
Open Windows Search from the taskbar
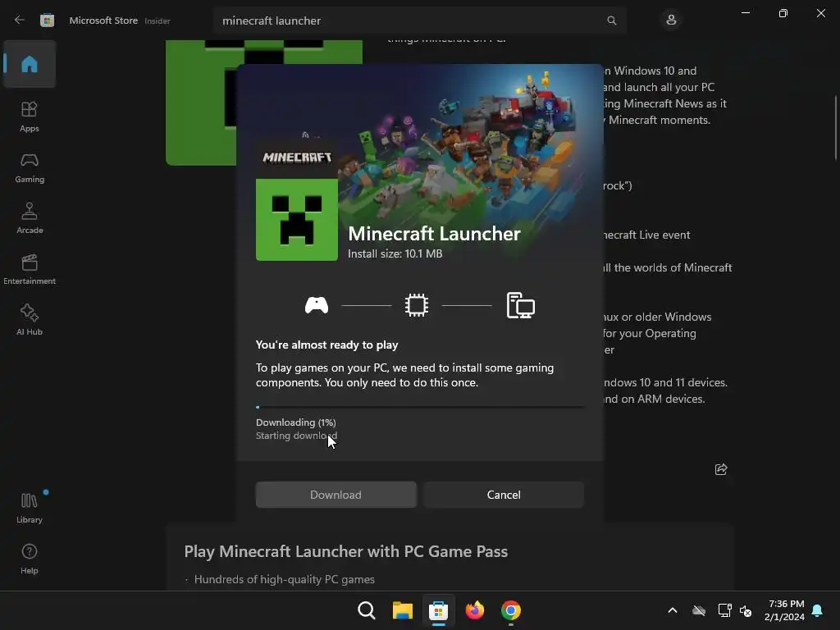(367, 610)
